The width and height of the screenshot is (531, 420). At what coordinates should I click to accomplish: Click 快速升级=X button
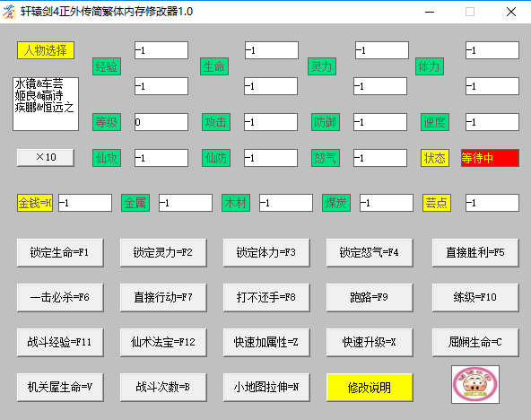[x=370, y=343]
